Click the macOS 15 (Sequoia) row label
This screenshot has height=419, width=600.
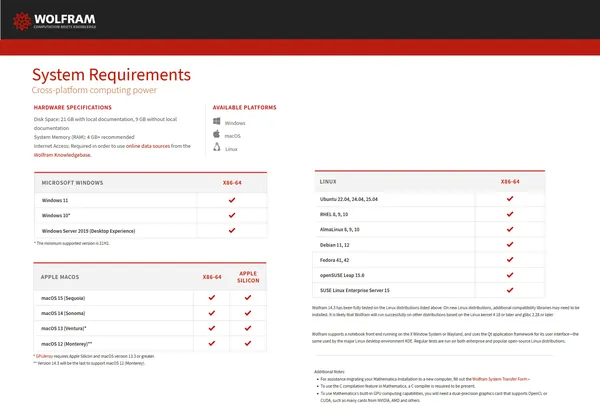click(x=63, y=298)
